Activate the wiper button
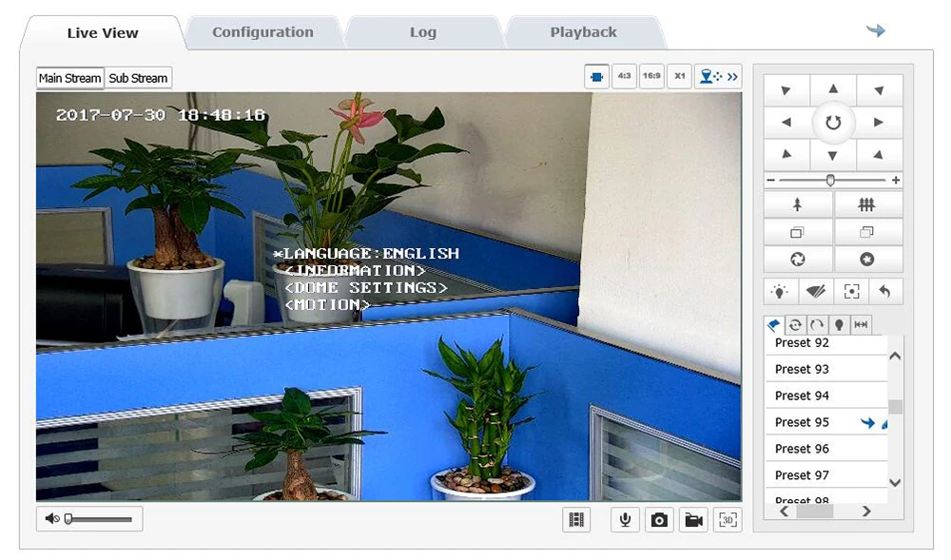This screenshot has height=560, width=951. click(816, 292)
